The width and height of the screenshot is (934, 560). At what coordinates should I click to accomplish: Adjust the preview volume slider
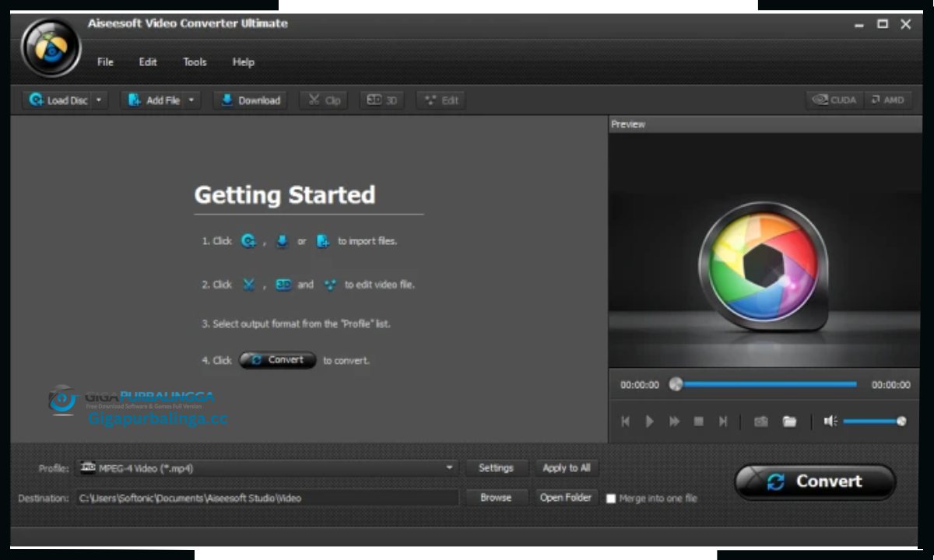pos(874,422)
